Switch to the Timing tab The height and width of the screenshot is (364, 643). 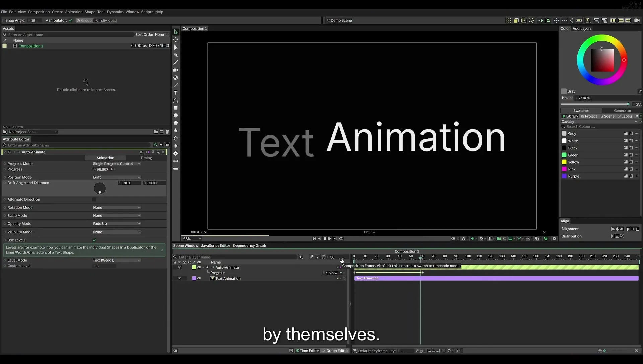[146, 158]
